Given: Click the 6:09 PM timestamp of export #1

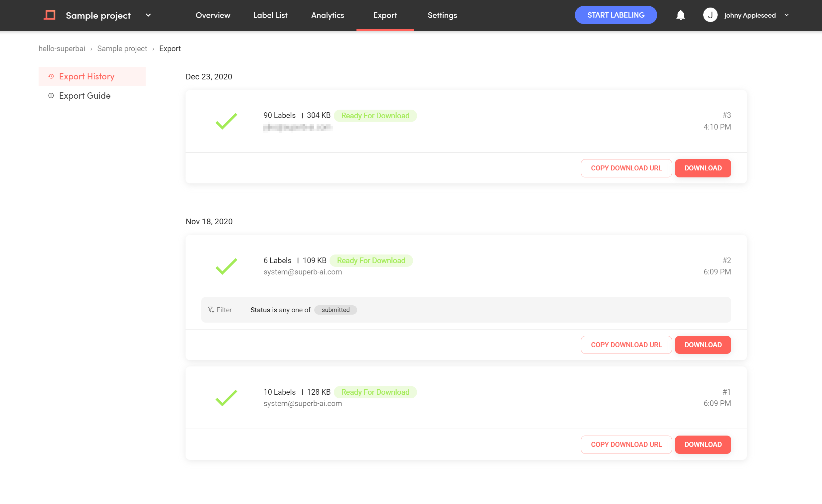Looking at the screenshot, I should click(x=717, y=403).
